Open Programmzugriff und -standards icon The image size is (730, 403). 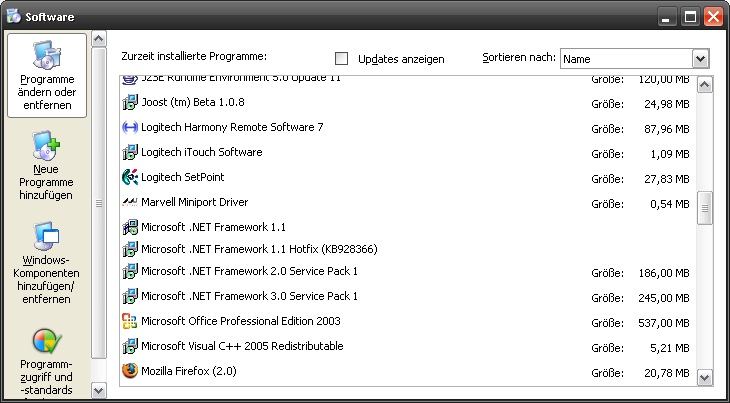tap(47, 341)
